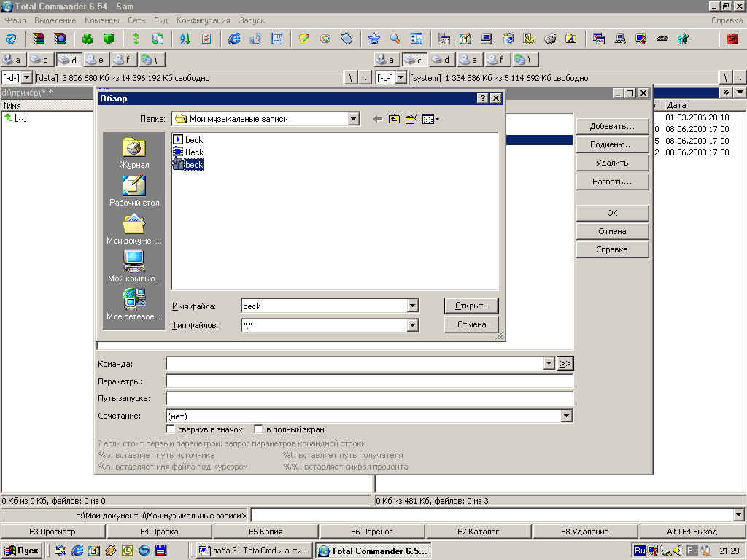Viewport: 747px width, 560px height.
Task: Expand the Сочетание shortcut combo box
Action: point(566,416)
